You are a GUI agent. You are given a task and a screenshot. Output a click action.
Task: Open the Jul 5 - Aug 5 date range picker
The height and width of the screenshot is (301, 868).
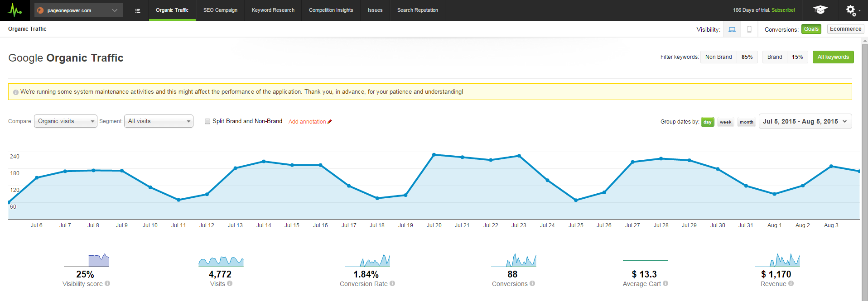tap(805, 121)
